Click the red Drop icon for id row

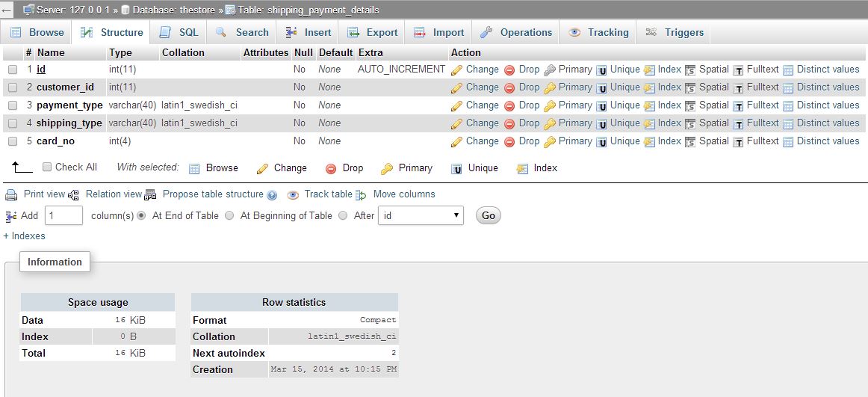coord(509,70)
